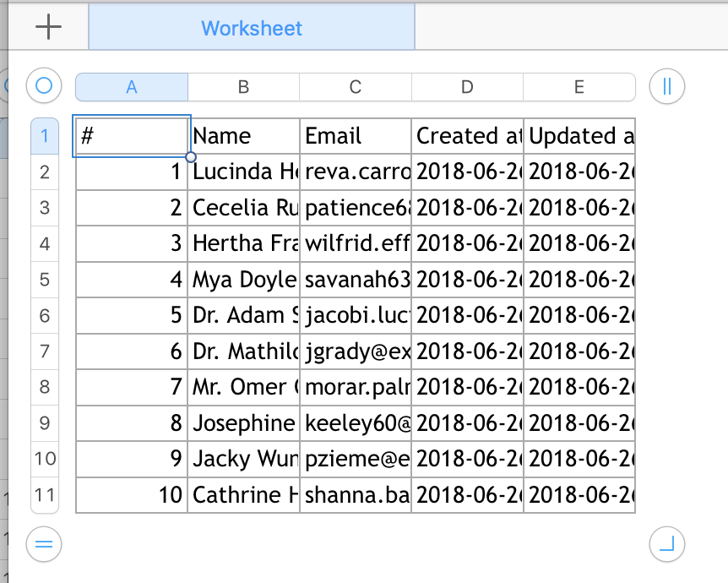Click the Created at header cell
The width and height of the screenshot is (728, 583).
click(x=467, y=136)
